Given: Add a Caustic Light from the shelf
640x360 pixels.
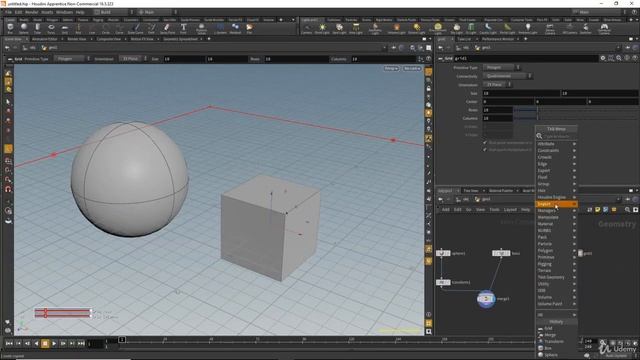Looking at the screenshot, I should click(x=488, y=29).
